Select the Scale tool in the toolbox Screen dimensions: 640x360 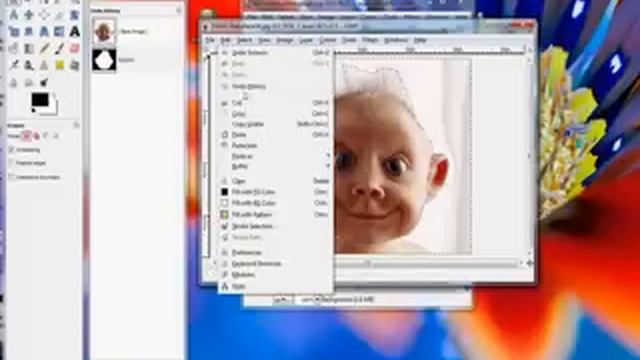click(x=13, y=31)
